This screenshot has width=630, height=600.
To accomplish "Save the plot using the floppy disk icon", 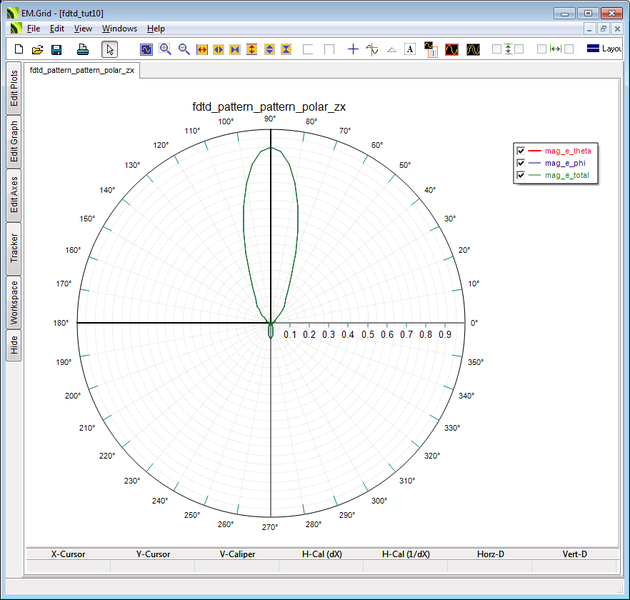I will [x=57, y=49].
